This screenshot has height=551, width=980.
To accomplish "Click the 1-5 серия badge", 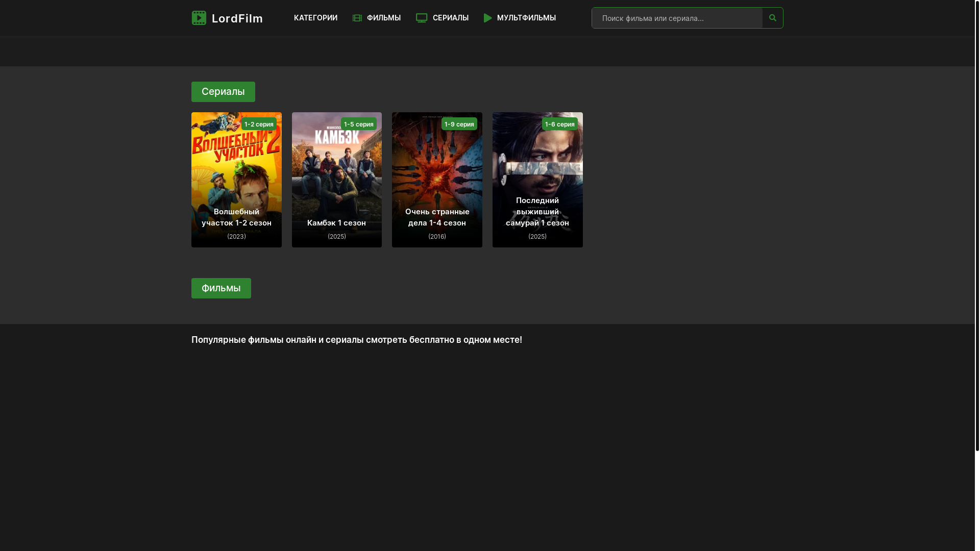I will point(359,124).
